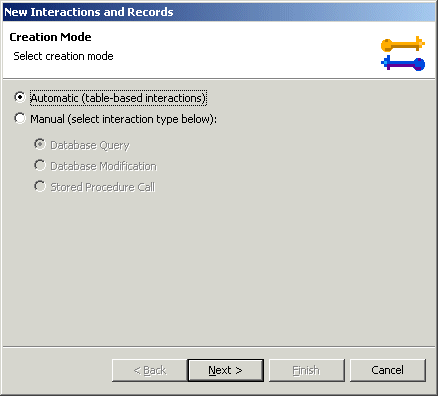Click the Stored Procedure Call label text

point(103,187)
